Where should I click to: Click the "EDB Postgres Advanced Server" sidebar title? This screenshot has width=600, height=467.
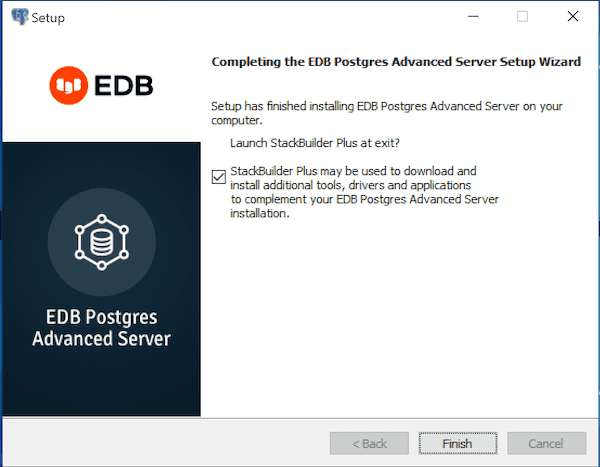[101, 328]
